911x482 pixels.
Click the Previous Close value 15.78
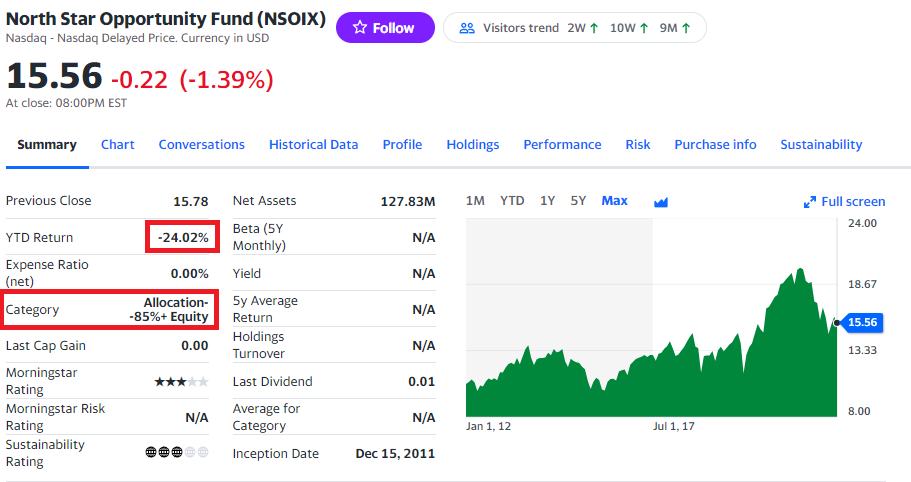(x=191, y=202)
